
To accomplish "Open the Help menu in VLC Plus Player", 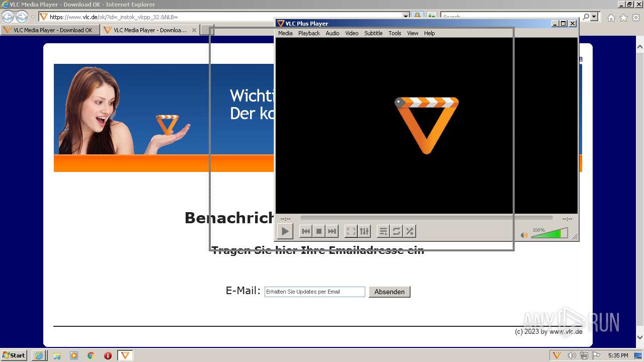I will tap(429, 33).
